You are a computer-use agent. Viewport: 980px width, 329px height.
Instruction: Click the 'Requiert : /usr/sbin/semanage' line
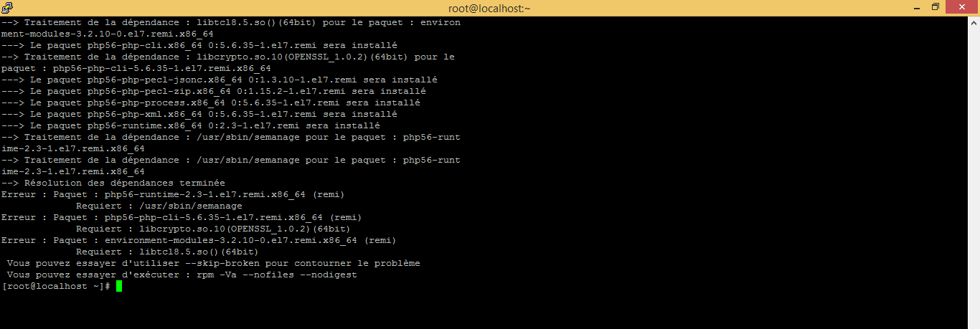point(159,206)
